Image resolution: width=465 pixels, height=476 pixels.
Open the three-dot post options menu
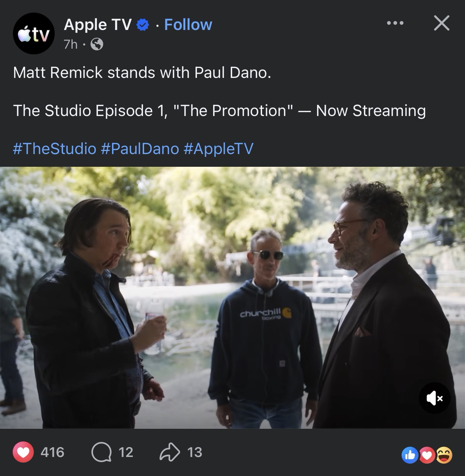(395, 23)
